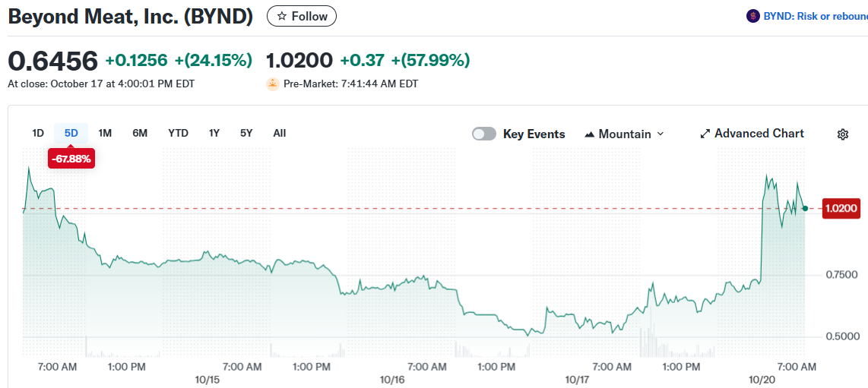The width and height of the screenshot is (868, 388).
Task: Toggle the Key Events switch
Action: point(484,134)
